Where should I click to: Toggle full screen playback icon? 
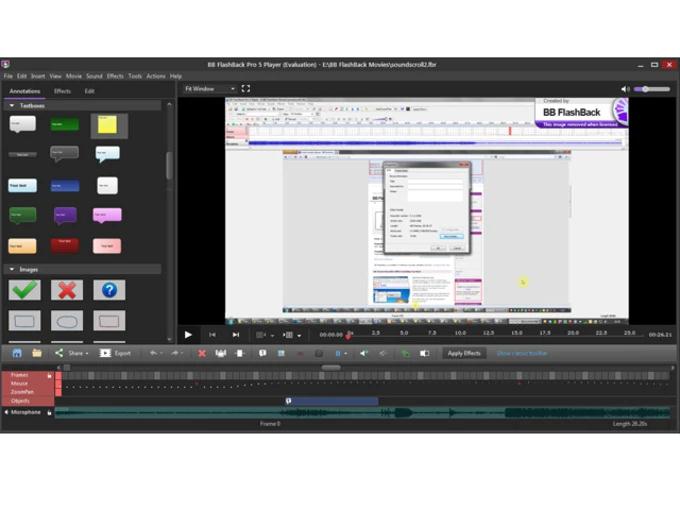246,88
